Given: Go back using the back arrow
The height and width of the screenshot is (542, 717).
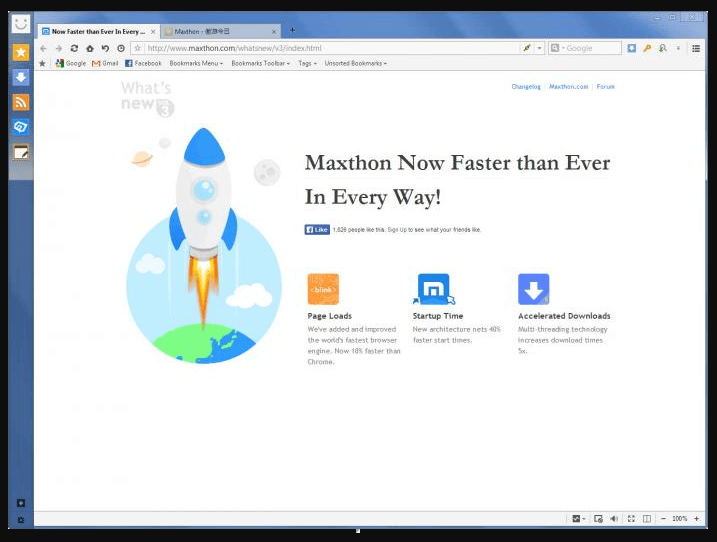Looking at the screenshot, I should [x=43, y=48].
